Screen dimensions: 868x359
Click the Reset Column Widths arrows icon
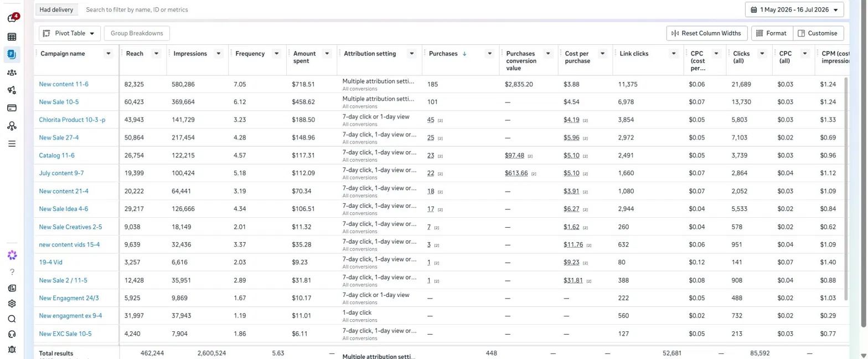(675, 33)
